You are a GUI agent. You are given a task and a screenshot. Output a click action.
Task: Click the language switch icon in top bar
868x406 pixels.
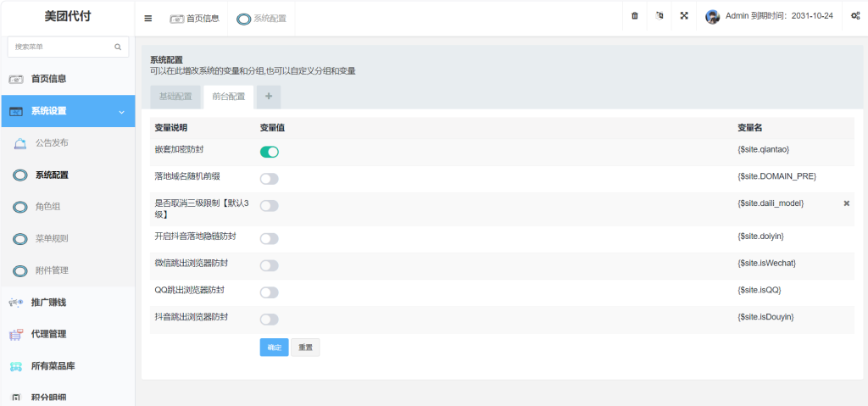tap(659, 17)
